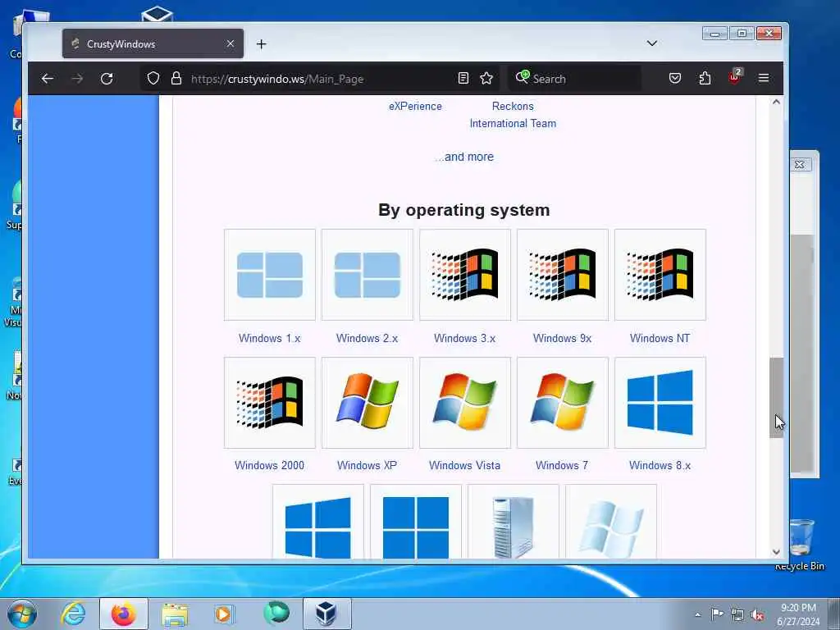The width and height of the screenshot is (840, 630).
Task: Open the VirtualBox taskbar icon
Action: pyautogui.click(x=326, y=614)
